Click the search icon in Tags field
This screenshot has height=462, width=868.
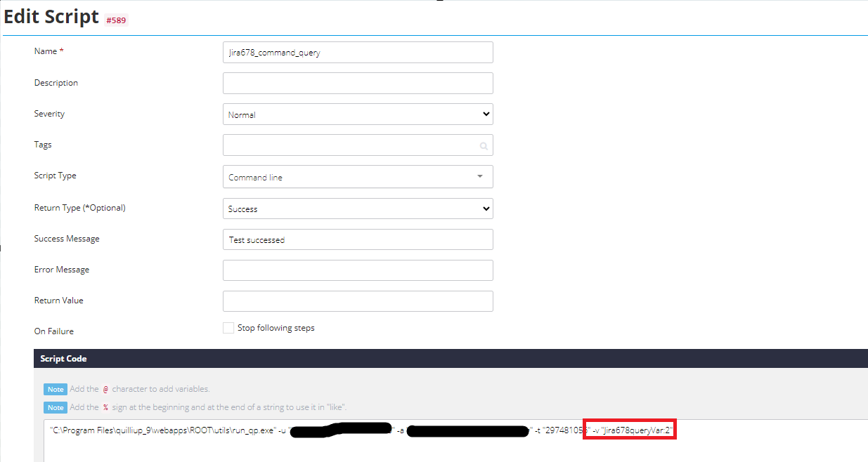click(484, 145)
